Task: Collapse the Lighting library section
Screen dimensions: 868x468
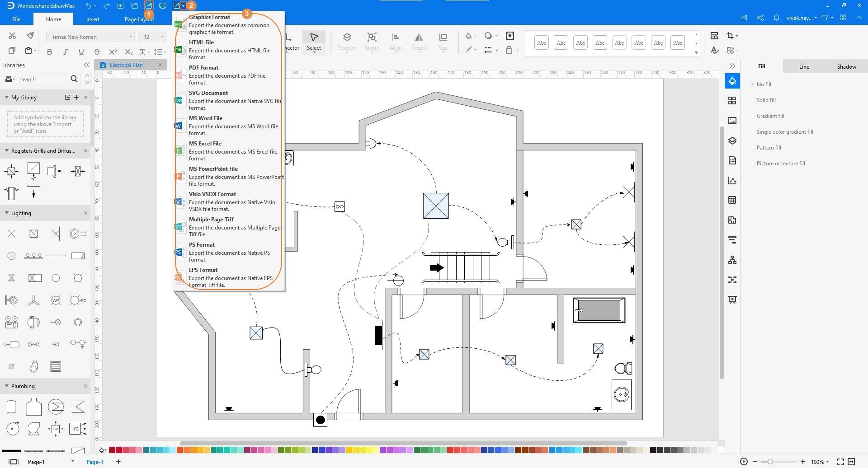Action: [x=7, y=213]
